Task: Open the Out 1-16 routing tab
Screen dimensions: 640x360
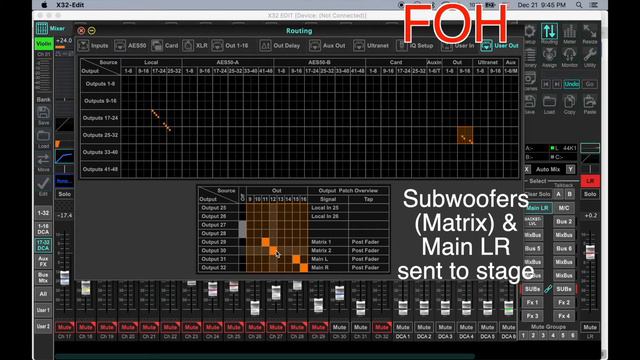Action: click(x=230, y=46)
